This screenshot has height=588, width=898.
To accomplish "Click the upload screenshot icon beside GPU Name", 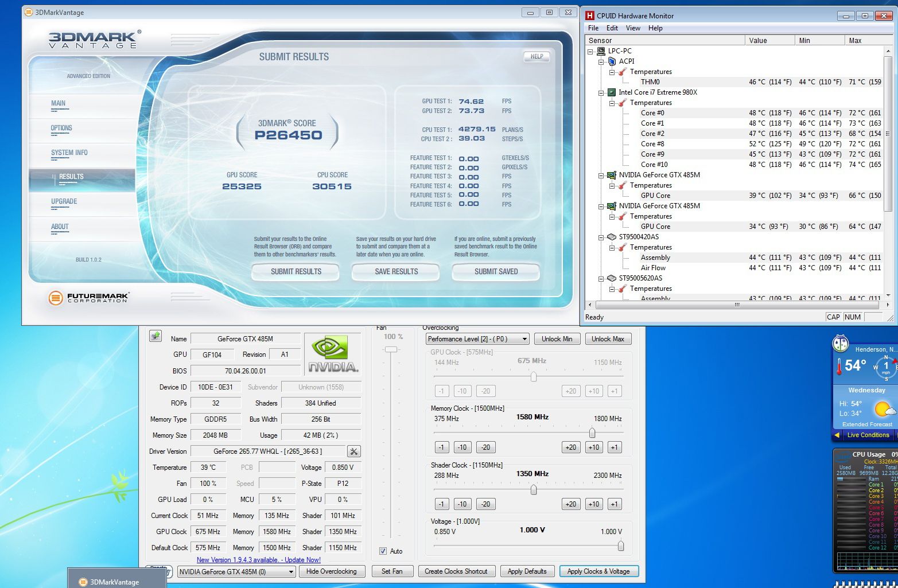I will click(156, 336).
